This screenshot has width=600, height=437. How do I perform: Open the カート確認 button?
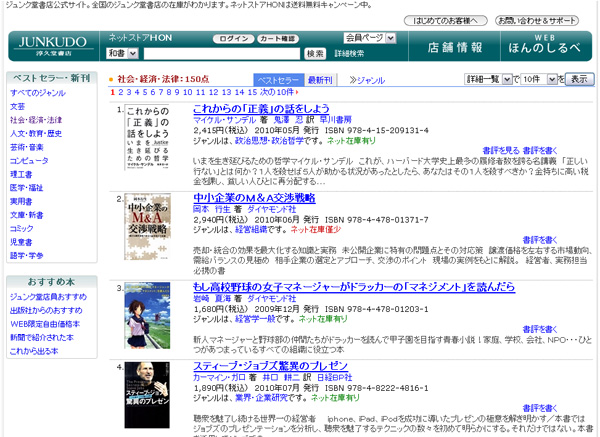277,39
